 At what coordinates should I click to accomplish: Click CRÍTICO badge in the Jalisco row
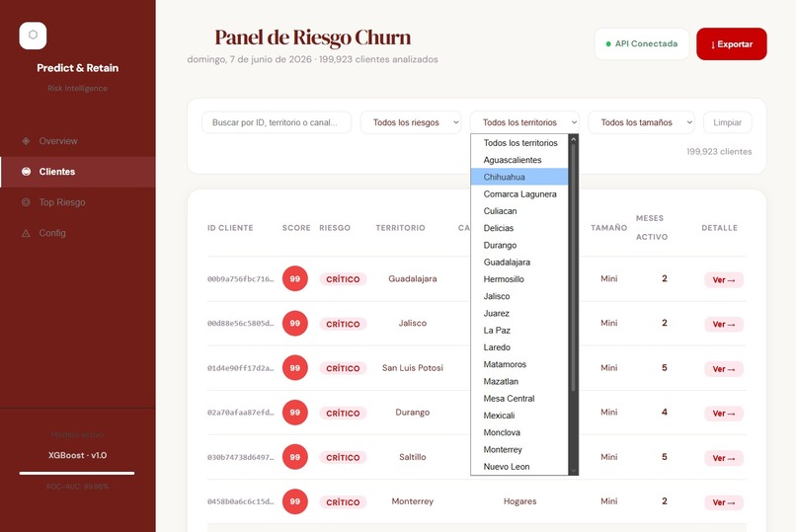(343, 324)
